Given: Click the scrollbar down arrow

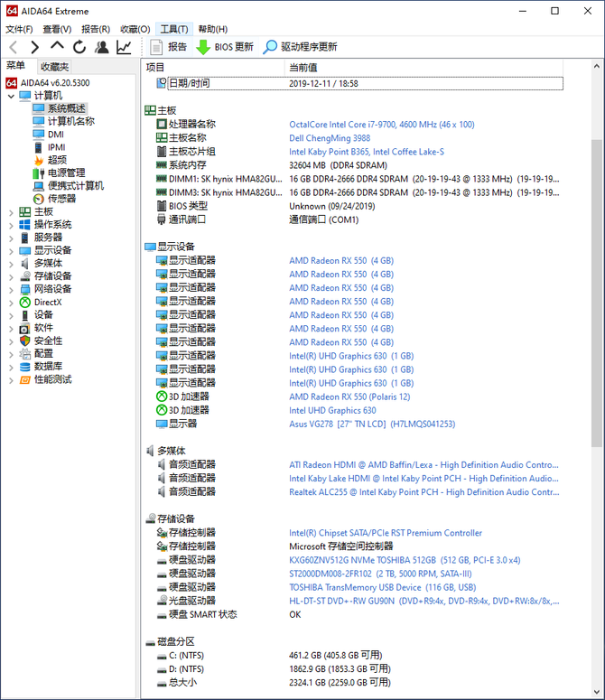Looking at the screenshot, I should (x=597, y=693).
